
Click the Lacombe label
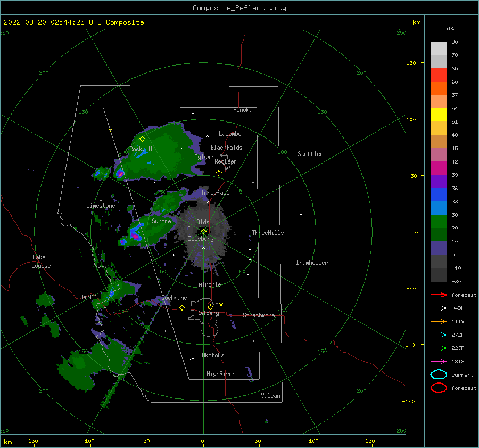[x=230, y=134]
